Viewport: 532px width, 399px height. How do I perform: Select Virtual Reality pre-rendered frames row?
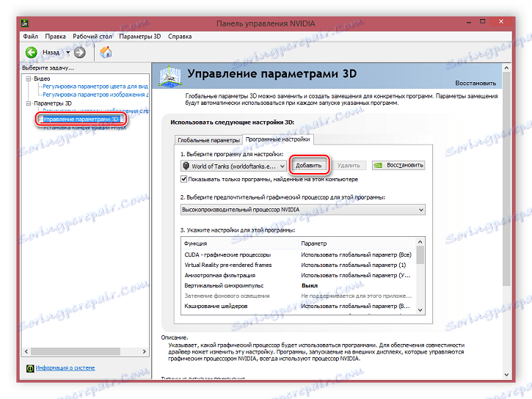click(x=298, y=265)
